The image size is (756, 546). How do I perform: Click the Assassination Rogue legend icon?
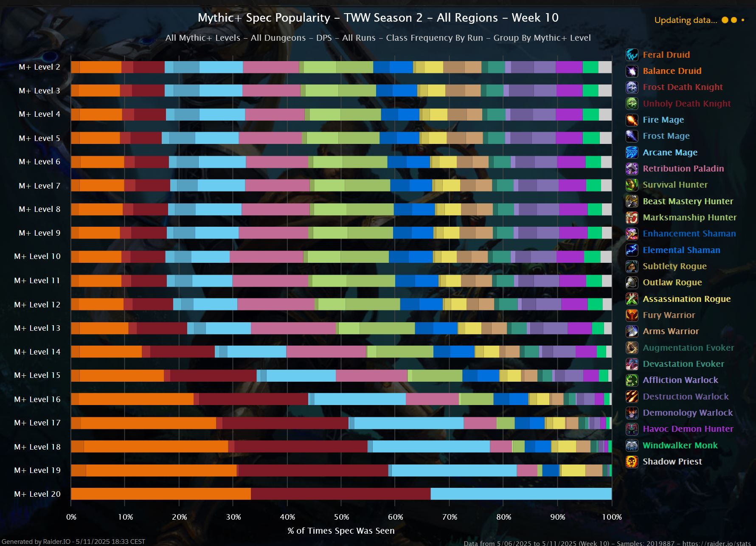pyautogui.click(x=632, y=299)
